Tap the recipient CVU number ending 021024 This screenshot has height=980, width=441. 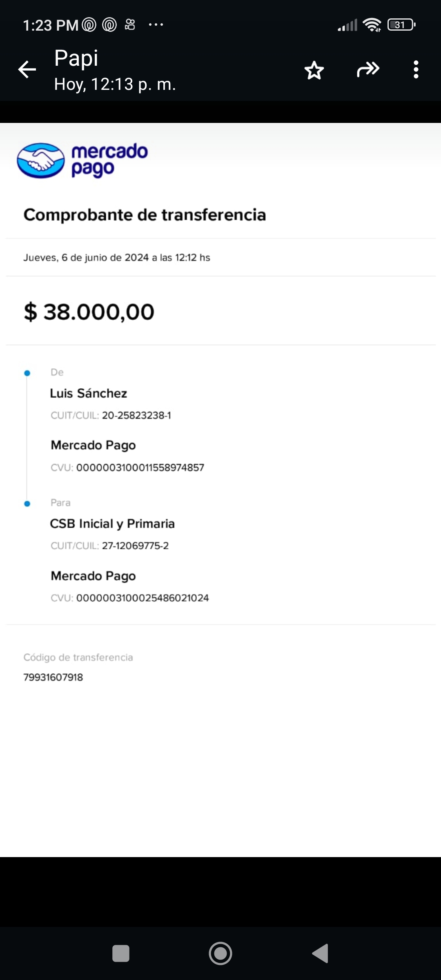click(x=143, y=598)
